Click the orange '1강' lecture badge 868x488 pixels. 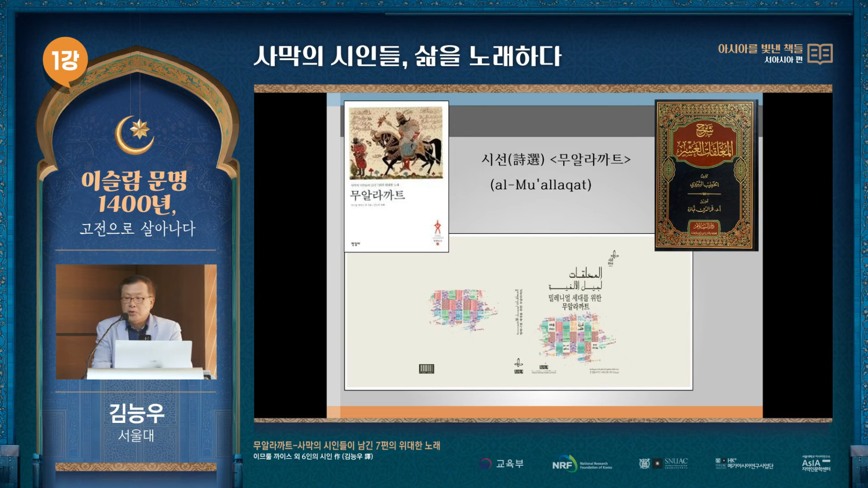(x=65, y=61)
